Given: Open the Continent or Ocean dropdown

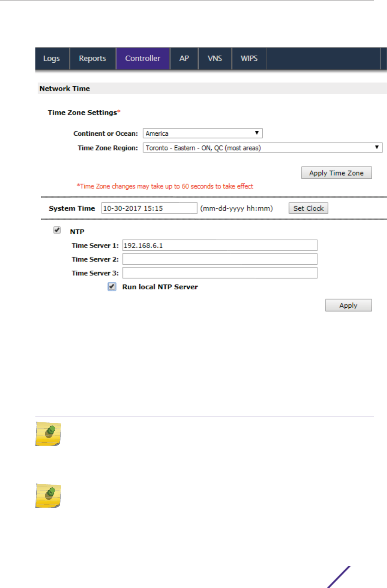Looking at the screenshot, I should coord(203,133).
